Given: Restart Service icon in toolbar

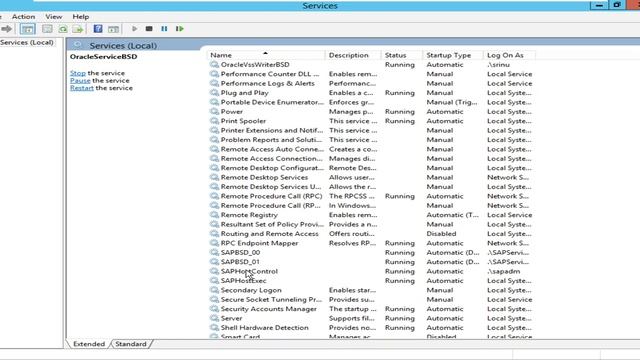Looking at the screenshot, I should point(180,29).
